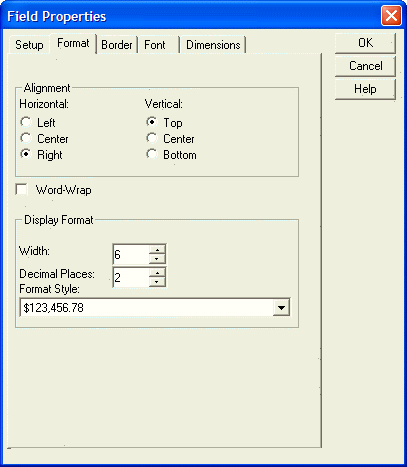This screenshot has width=407, height=467.
Task: Switch to the Setup tab
Action: [x=29, y=45]
